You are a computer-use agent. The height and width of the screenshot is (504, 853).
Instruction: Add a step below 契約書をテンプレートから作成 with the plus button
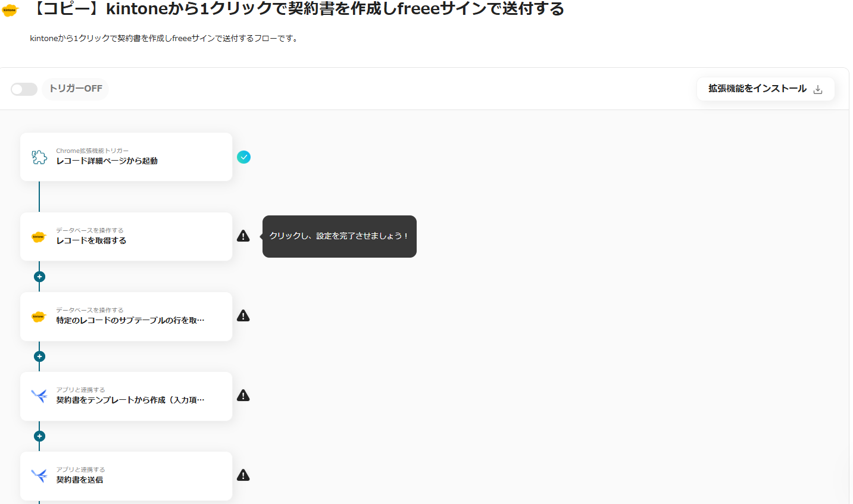click(39, 436)
